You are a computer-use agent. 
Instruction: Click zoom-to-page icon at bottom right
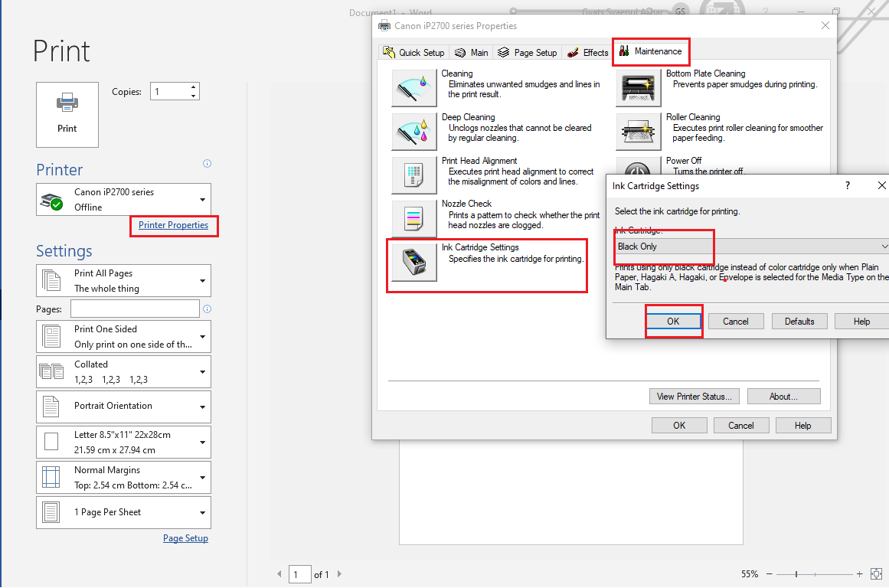click(876, 573)
